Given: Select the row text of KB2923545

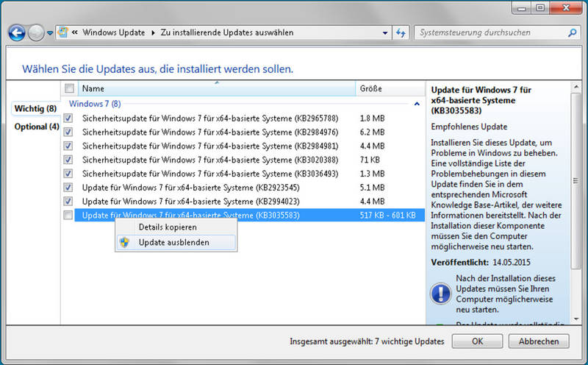Looking at the screenshot, I should (191, 188).
